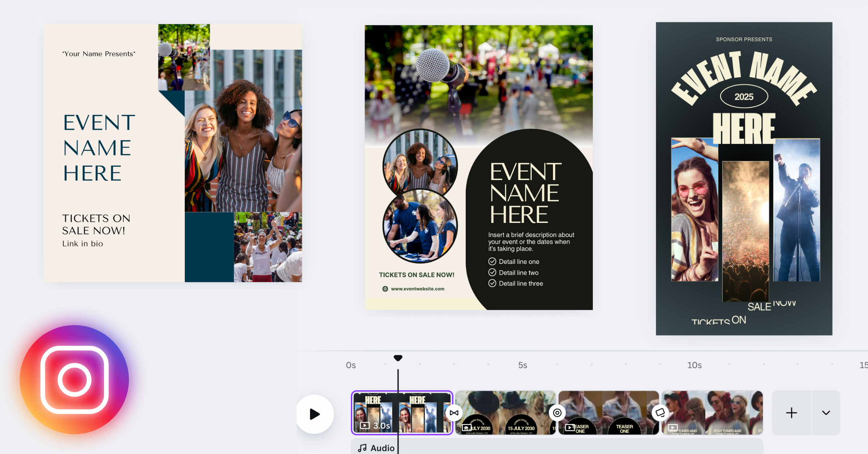Click the page-flip transition icon before last clip

click(660, 413)
